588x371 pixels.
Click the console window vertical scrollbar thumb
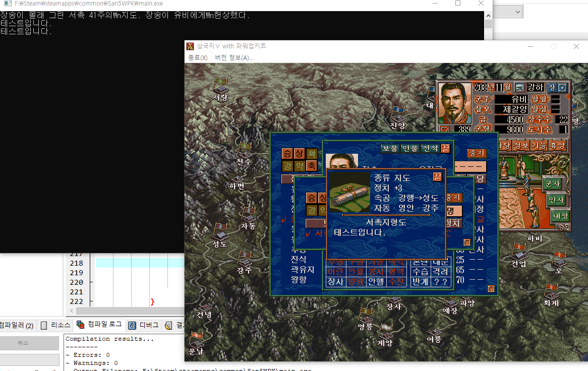tap(488, 24)
